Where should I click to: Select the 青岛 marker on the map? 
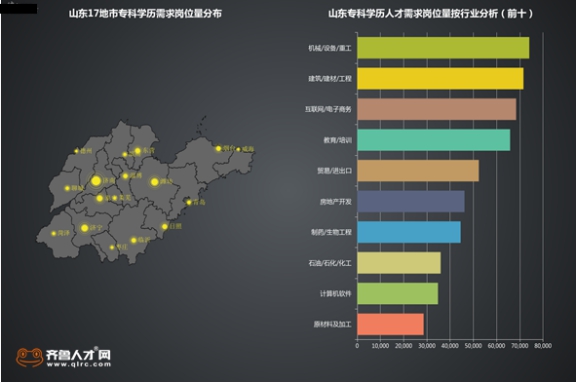[189, 202]
